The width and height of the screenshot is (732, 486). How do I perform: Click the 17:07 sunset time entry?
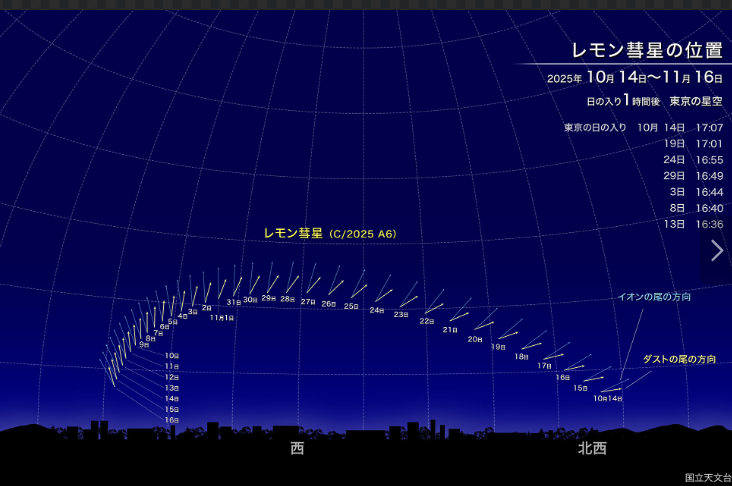pos(708,128)
